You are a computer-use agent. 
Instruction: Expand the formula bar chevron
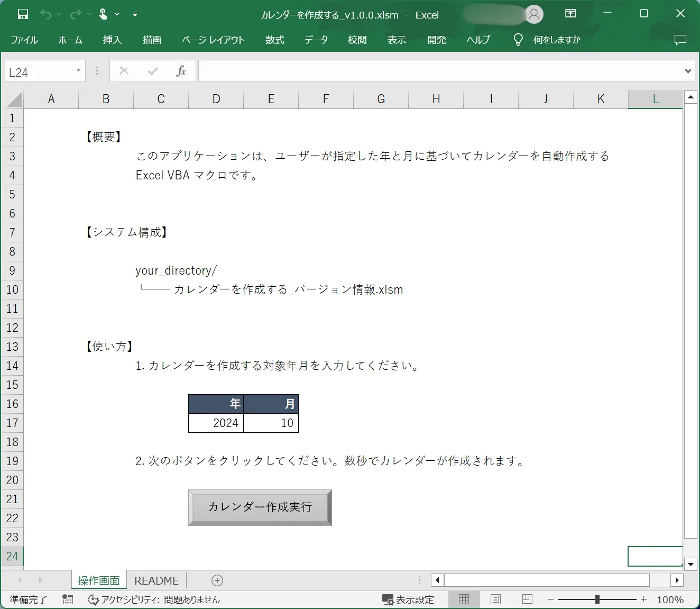688,71
